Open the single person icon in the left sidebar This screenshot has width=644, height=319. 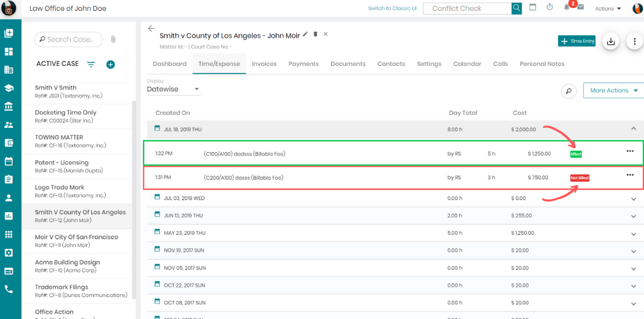(x=9, y=197)
